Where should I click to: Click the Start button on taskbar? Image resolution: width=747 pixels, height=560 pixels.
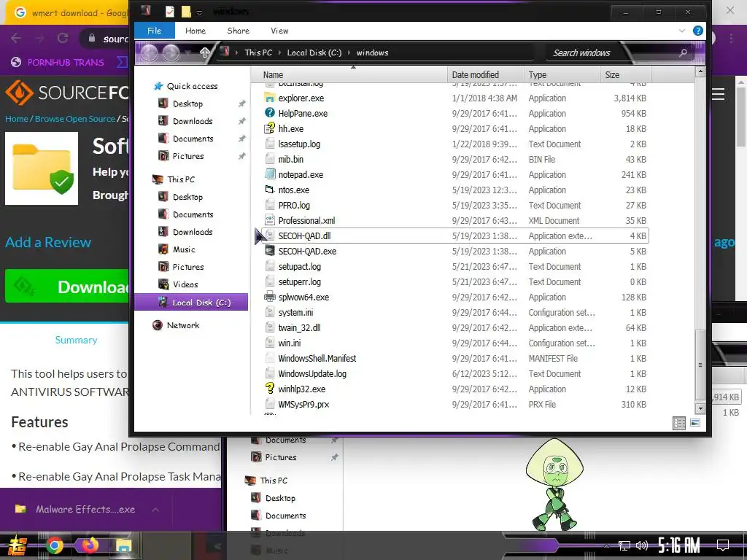18,545
